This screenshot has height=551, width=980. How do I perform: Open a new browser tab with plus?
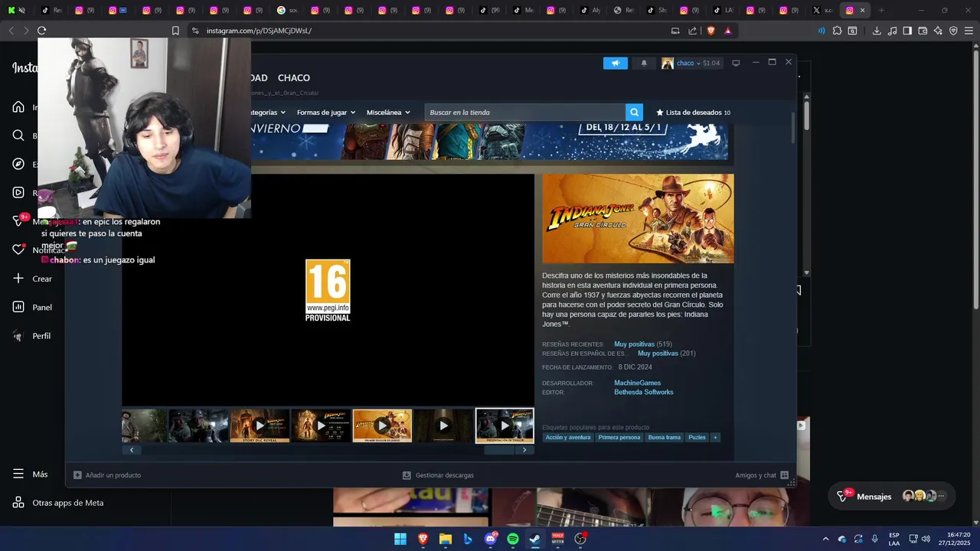881,11
